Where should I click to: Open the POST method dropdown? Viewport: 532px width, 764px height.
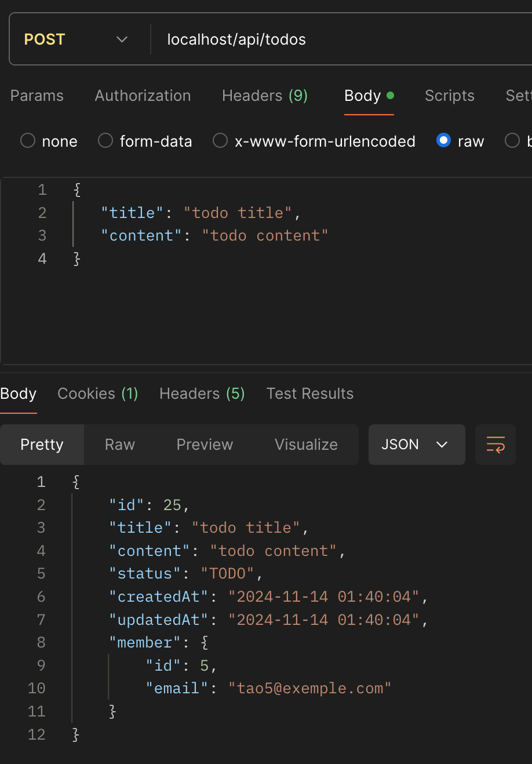click(x=75, y=39)
